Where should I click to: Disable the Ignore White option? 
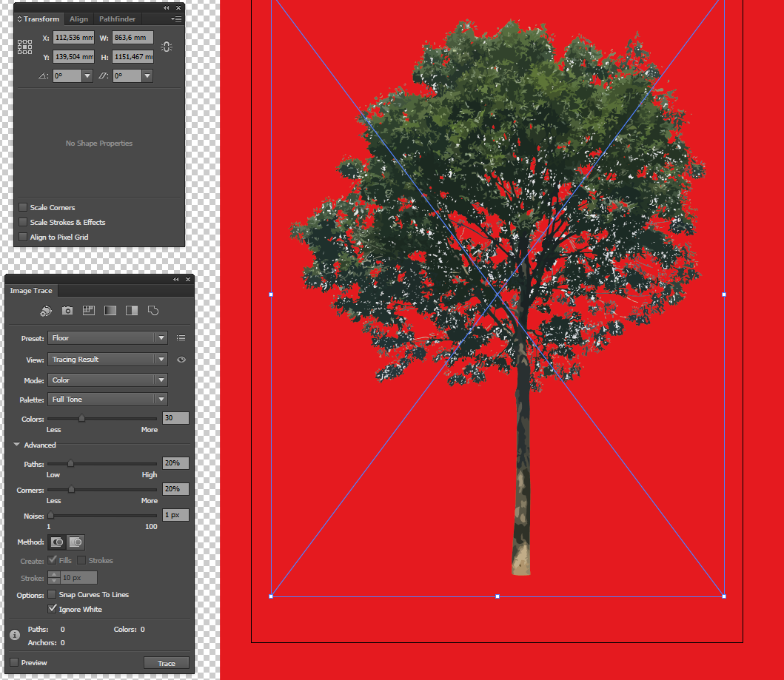52,609
